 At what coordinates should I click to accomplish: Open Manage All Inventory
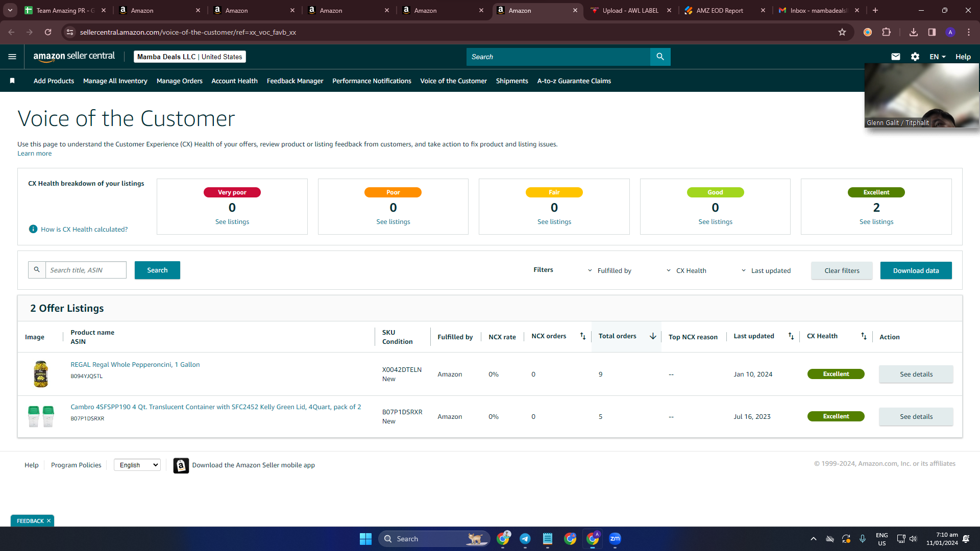click(x=115, y=81)
